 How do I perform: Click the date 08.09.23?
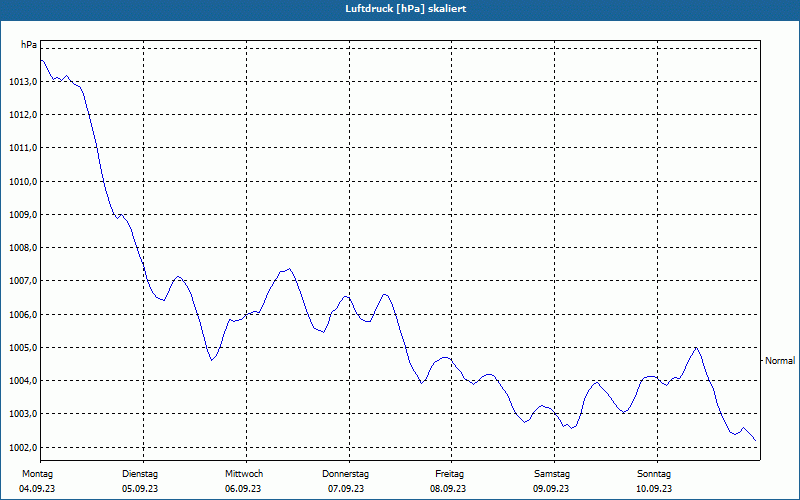(448, 489)
